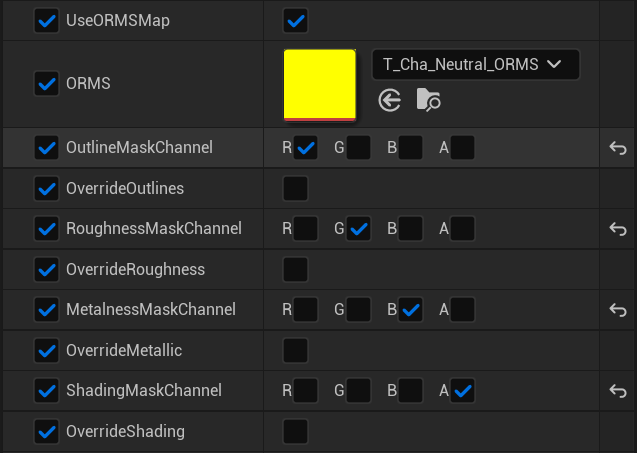The image size is (637, 453).
Task: Reset ShadingMaskChannel to default arrow
Action: [x=618, y=391]
